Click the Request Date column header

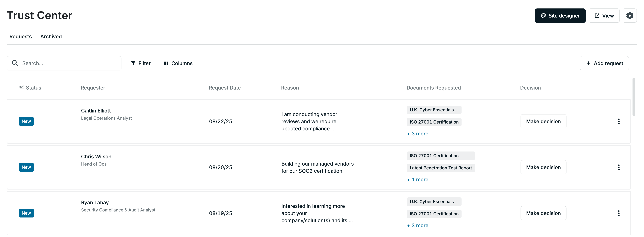pos(225,88)
